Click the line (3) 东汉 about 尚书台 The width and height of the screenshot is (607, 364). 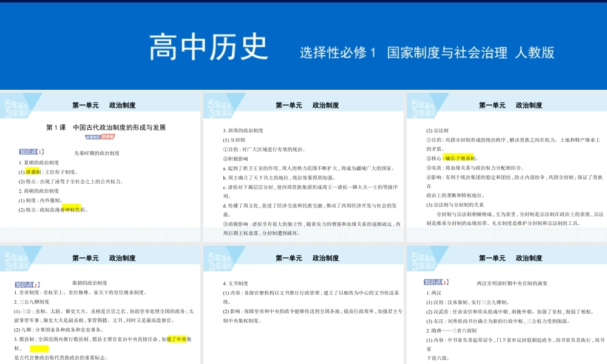498,321
